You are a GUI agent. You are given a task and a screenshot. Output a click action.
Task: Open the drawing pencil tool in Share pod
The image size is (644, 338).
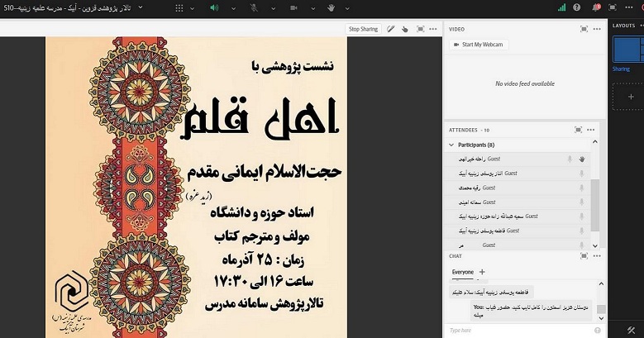tap(390, 29)
